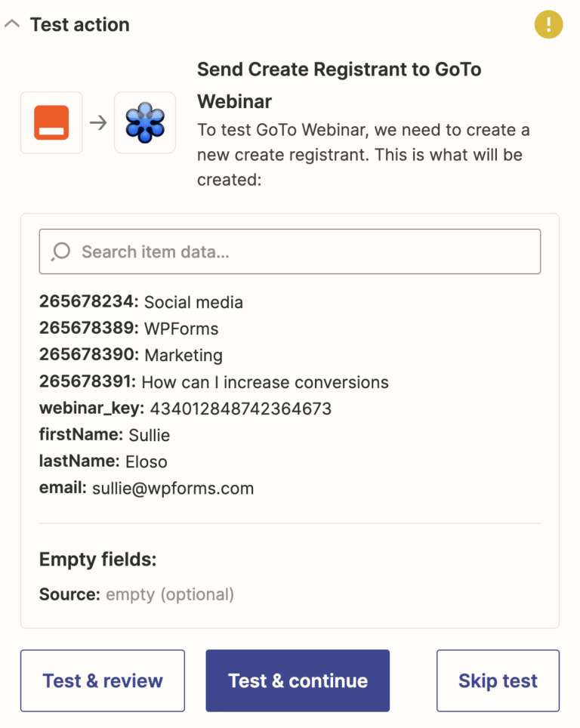Click the Empty fields label
The image size is (580, 728).
click(85, 560)
